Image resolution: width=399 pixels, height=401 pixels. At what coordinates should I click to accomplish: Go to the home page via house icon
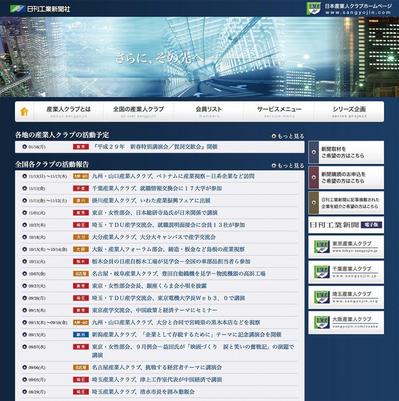tap(24, 112)
